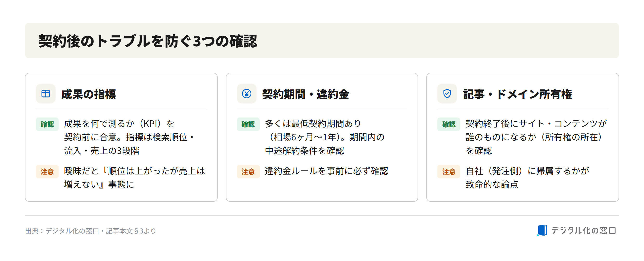Screen dimensions: 644x261
Task: Select the 契約期間・違約金 card heading
Action: (x=306, y=94)
